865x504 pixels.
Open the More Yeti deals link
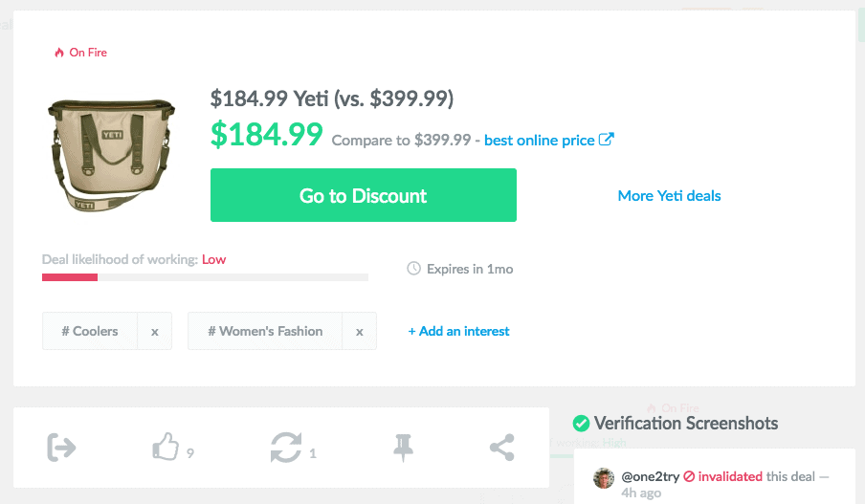(669, 196)
